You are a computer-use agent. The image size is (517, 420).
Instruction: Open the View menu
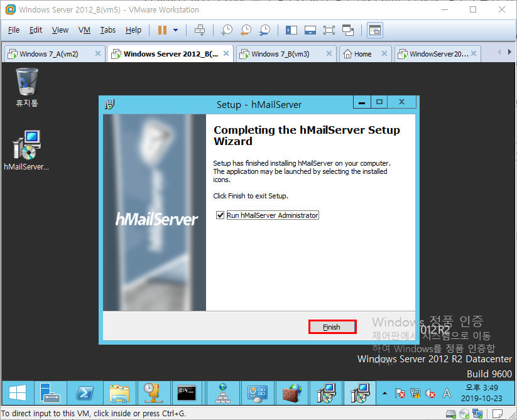pyautogui.click(x=60, y=30)
